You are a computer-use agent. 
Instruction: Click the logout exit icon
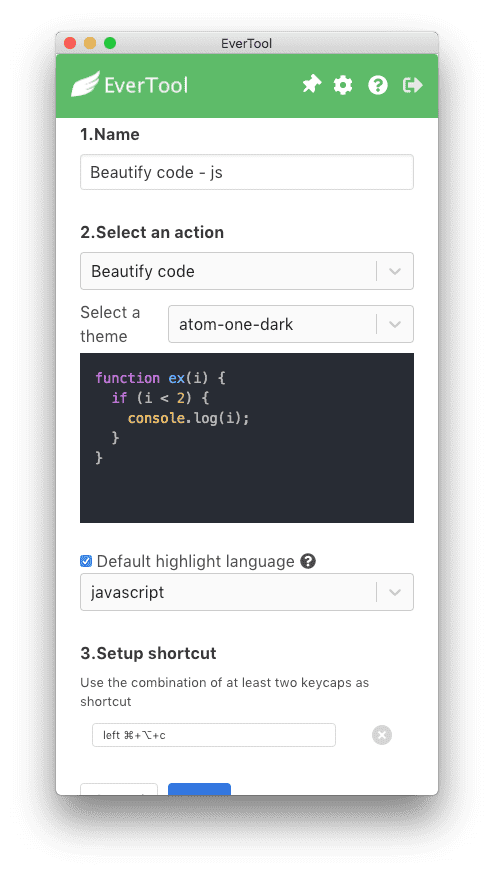[x=413, y=85]
